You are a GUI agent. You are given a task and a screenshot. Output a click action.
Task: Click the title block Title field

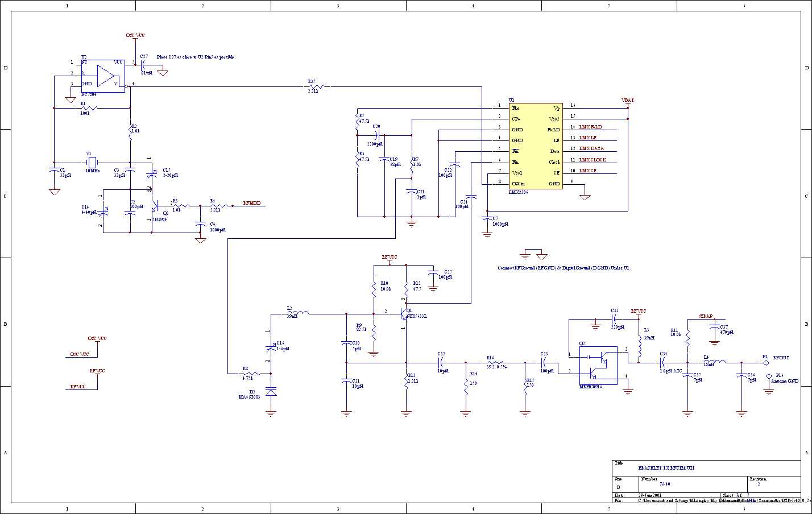point(666,468)
